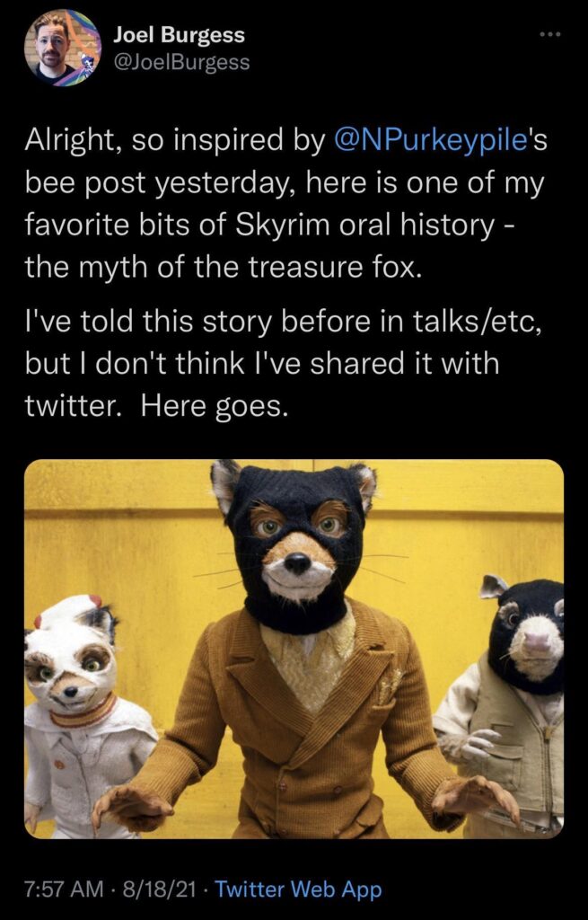Open the @JoelBurgess handle link
This screenshot has height=920, width=588.
tap(181, 62)
